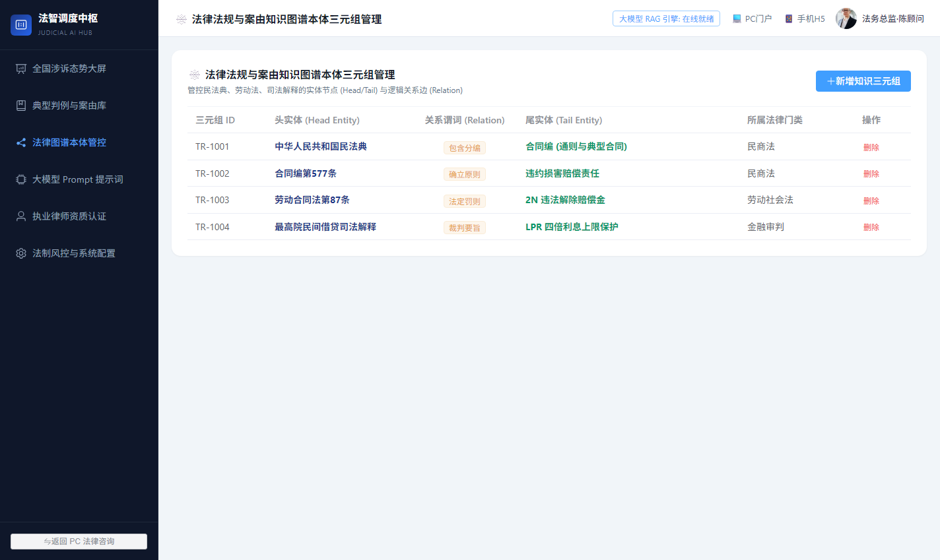Delete triple TR-1003

tap(871, 201)
